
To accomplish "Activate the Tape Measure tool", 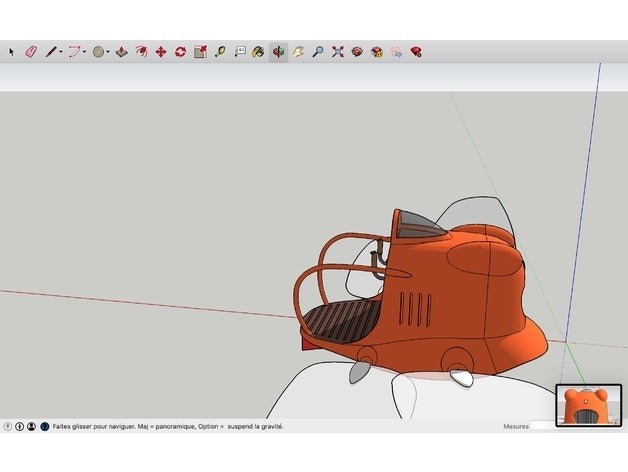I will pos(219,51).
